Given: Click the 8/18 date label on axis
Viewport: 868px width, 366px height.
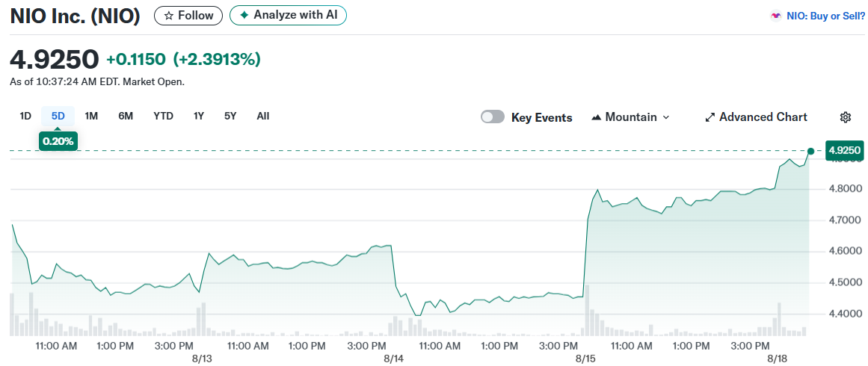Looking at the screenshot, I should point(778,359).
